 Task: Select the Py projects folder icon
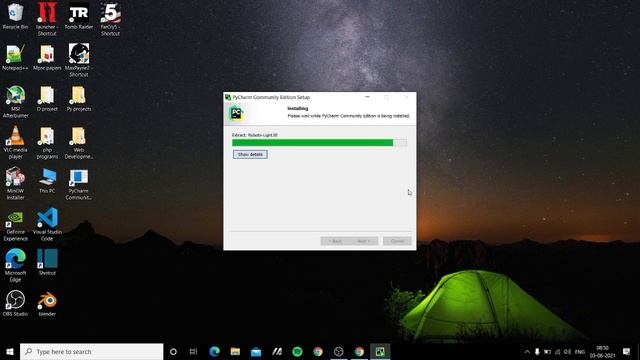click(79, 99)
